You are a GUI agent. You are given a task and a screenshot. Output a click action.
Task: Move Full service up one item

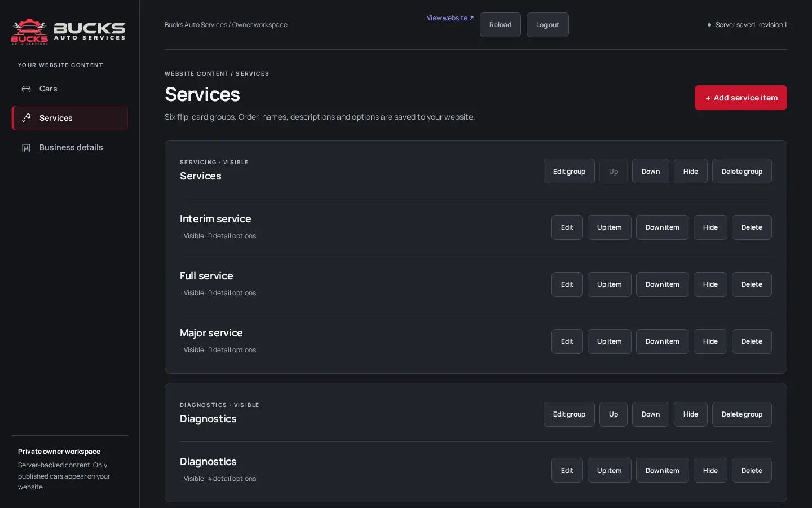(x=610, y=284)
